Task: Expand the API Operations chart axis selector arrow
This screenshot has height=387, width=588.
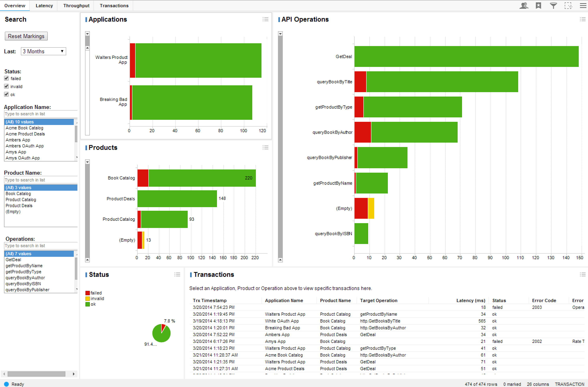Action: 280,34
